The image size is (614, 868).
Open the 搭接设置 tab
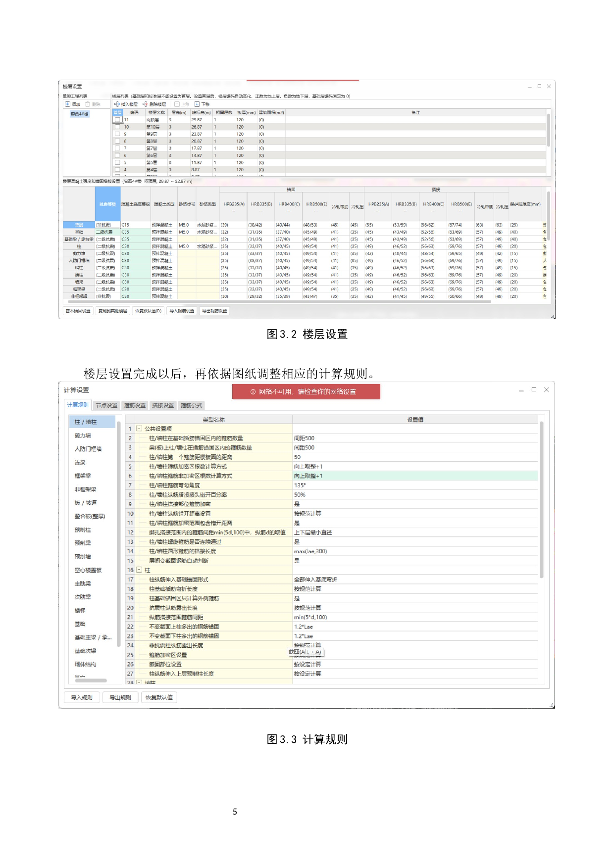coord(163,405)
